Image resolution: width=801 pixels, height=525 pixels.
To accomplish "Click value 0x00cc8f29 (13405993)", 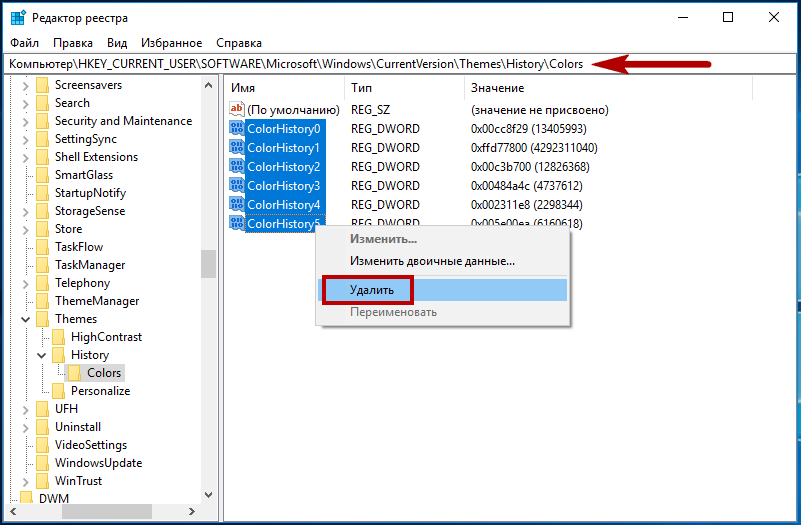I will tap(529, 129).
